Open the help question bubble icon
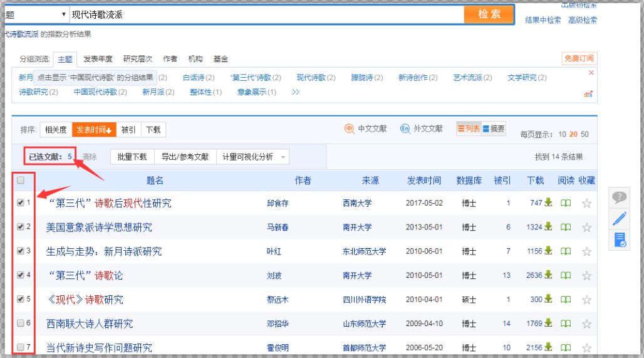The image size is (644, 358). [x=620, y=197]
